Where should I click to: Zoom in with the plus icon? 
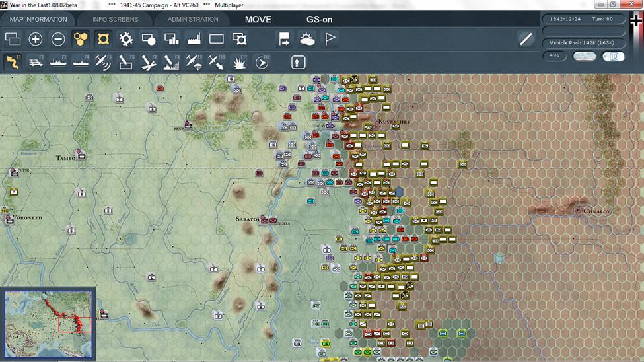(35, 39)
